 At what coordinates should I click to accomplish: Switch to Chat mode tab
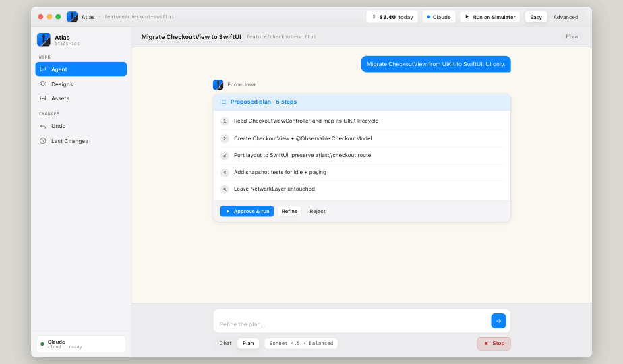pyautogui.click(x=225, y=343)
